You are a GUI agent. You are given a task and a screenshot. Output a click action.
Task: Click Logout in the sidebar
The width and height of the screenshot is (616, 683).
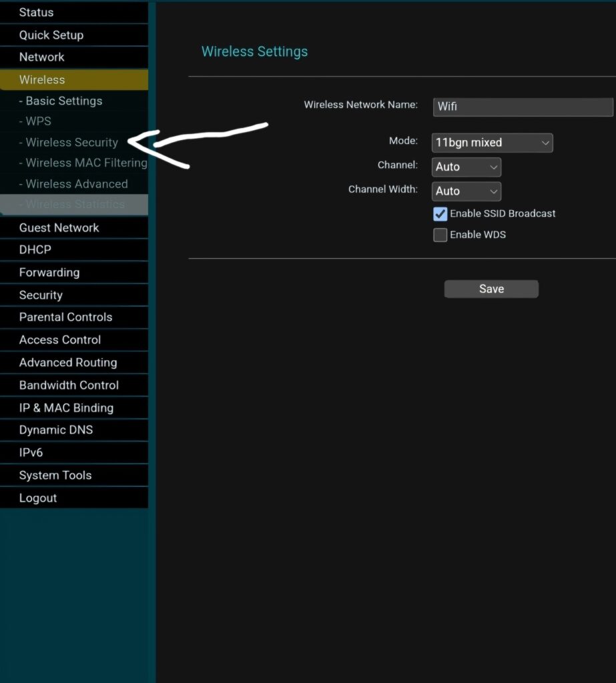tap(37, 498)
